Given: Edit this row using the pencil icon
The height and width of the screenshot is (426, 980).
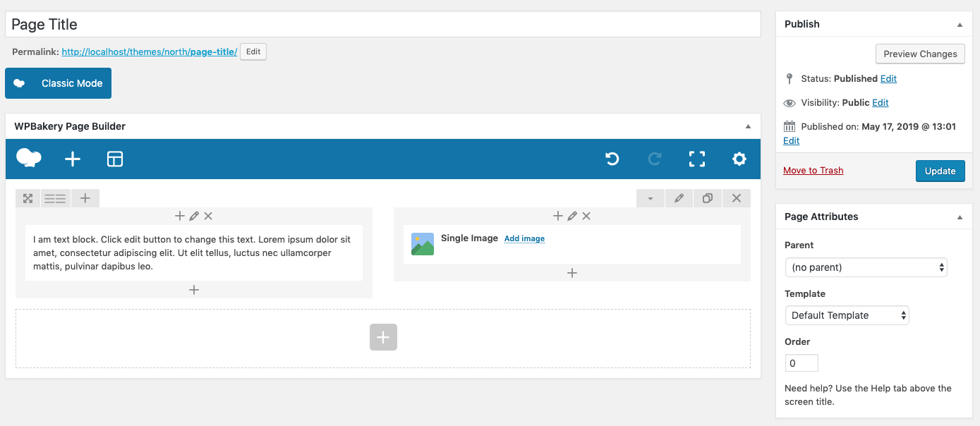Looking at the screenshot, I should pyautogui.click(x=679, y=199).
